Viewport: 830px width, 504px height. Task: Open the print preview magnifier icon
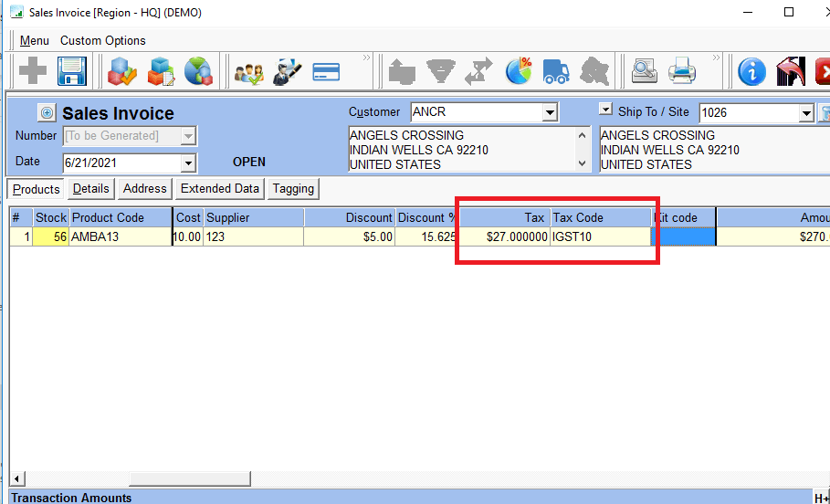pyautogui.click(x=645, y=70)
